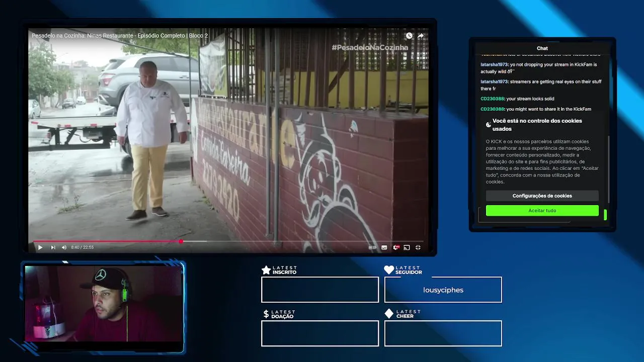The image size is (644, 362).
Task: Click latarsha1973 in 'real eyes' message
Action: tap(494, 81)
